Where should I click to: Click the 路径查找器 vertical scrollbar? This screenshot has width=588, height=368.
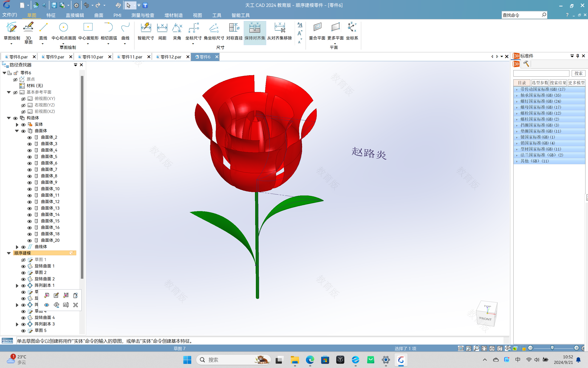click(82, 178)
